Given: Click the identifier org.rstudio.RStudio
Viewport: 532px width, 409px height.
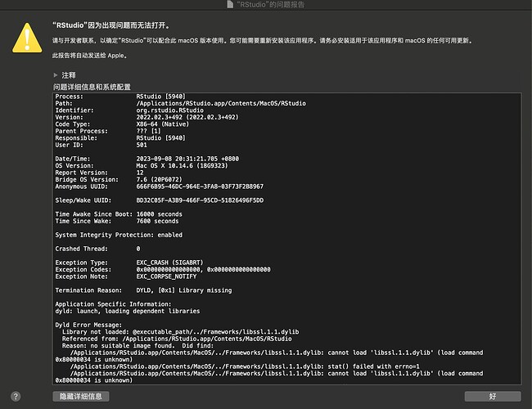Looking at the screenshot, I should click(x=170, y=110).
